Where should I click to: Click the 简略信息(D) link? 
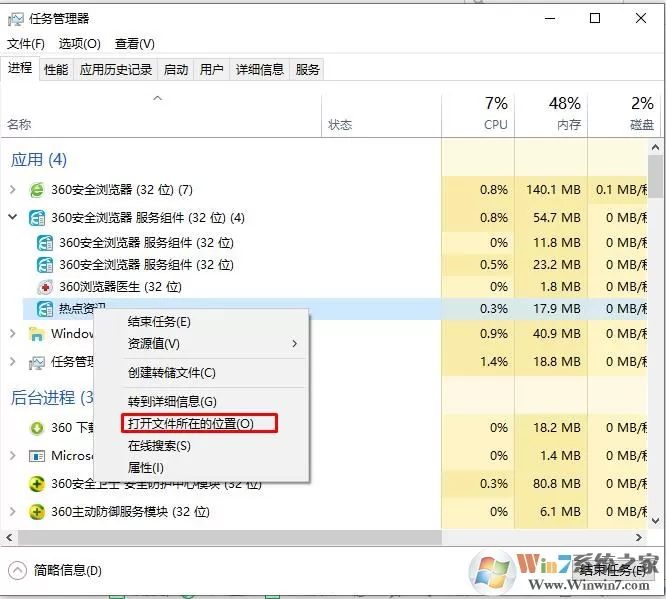tap(68, 571)
